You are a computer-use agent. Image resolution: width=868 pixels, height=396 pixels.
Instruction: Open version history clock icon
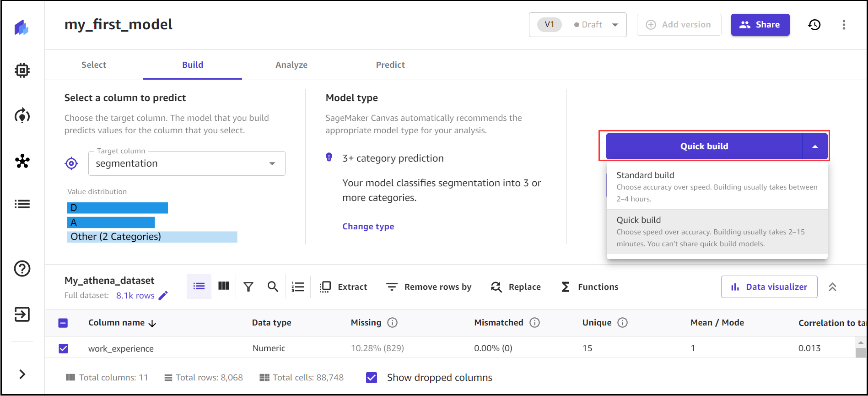tap(814, 25)
